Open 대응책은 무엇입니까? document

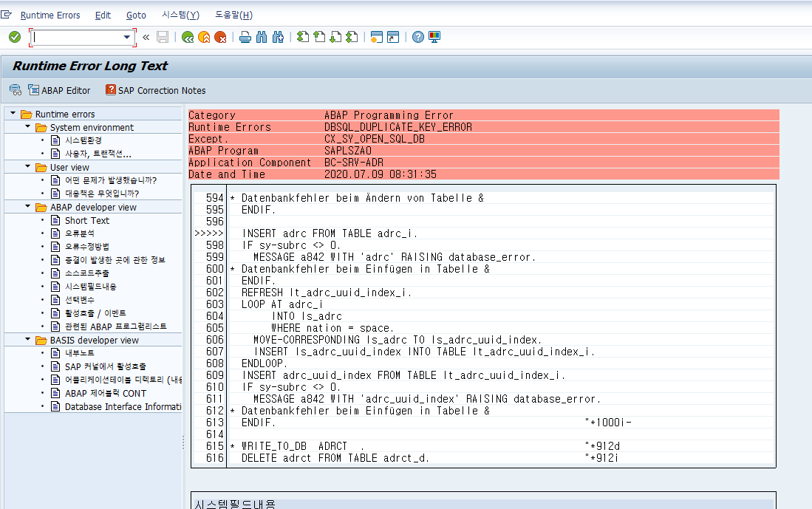(x=101, y=194)
